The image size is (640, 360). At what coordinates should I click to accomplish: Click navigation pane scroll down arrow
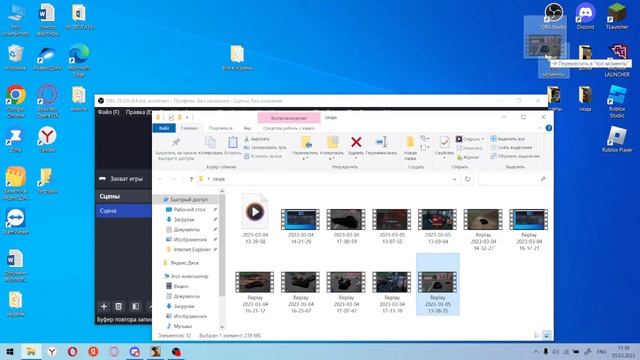click(222, 326)
